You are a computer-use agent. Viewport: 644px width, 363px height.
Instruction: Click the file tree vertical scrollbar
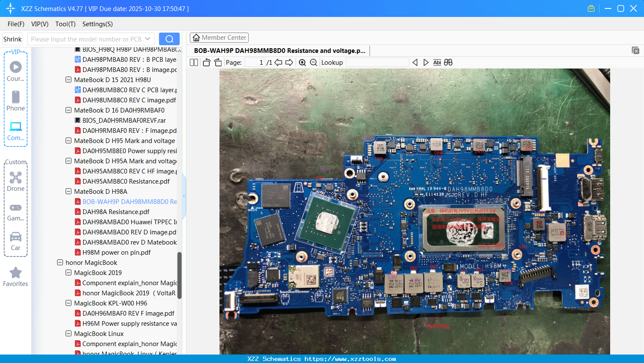coord(179,275)
